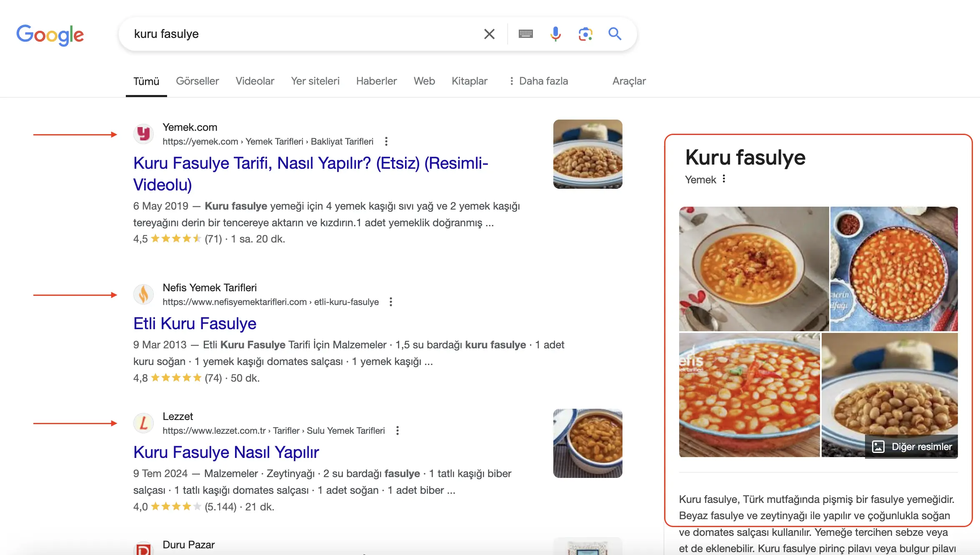Open the 'Etli Kuru Fasulye' result link

195,324
